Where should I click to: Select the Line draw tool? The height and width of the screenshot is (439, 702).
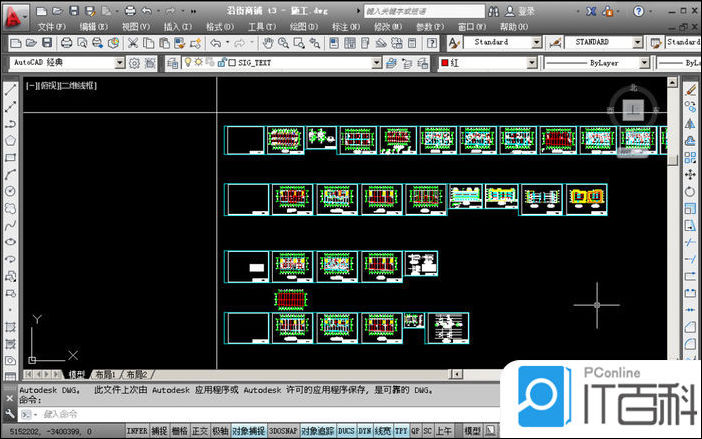coord(10,88)
